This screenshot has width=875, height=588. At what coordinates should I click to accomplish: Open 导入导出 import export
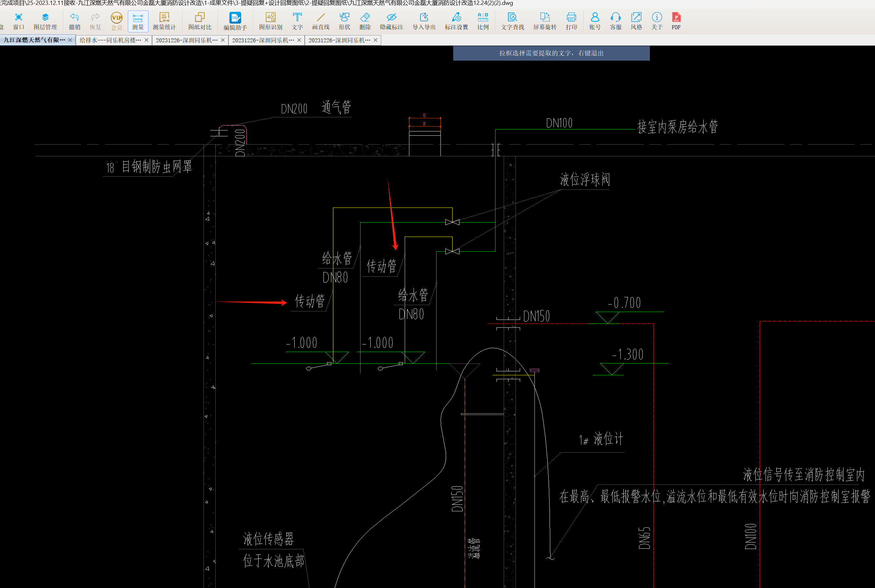point(424,21)
